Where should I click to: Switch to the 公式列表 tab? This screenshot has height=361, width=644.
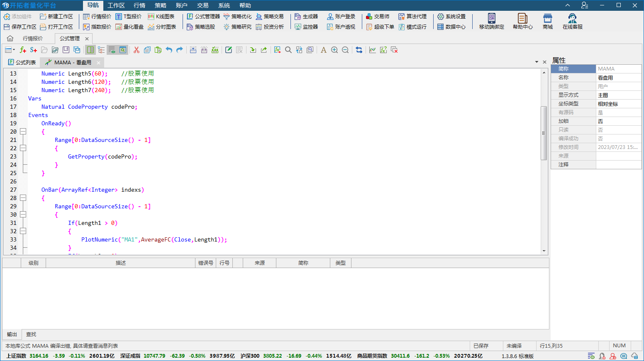22,62
